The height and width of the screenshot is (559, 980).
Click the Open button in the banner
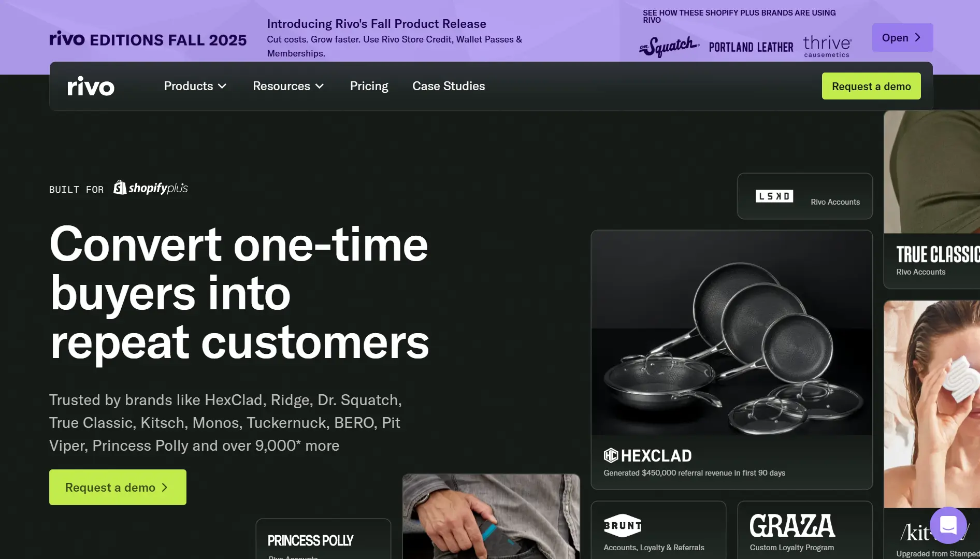(902, 37)
